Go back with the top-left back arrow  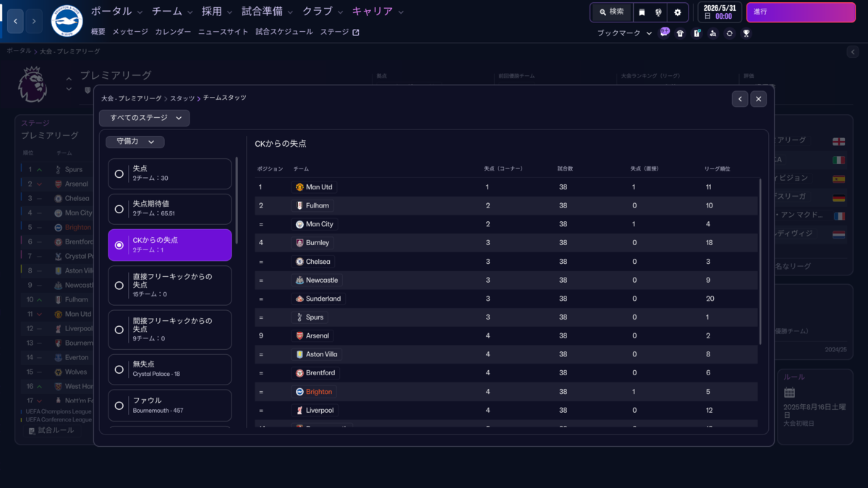point(16,22)
